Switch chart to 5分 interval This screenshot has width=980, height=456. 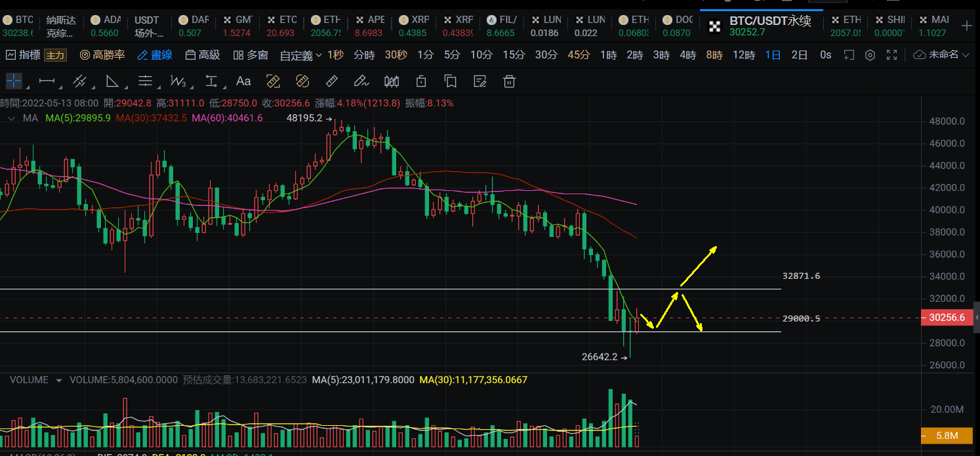coord(452,55)
